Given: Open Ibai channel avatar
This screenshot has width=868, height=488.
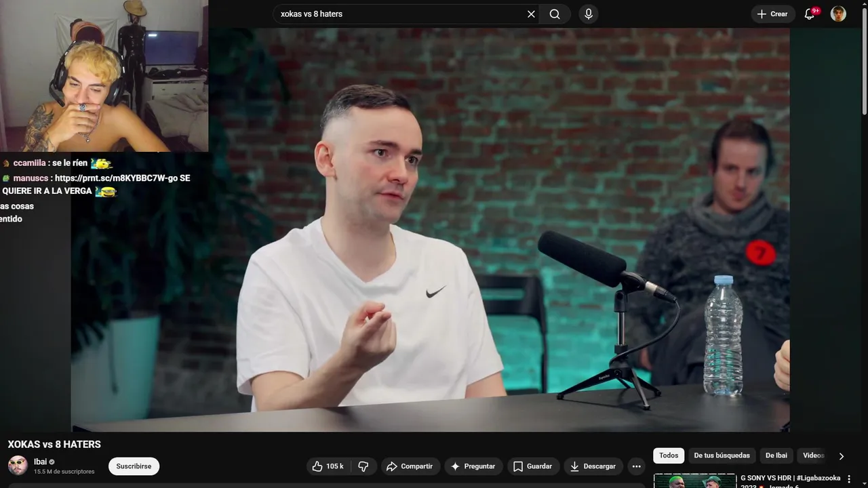Looking at the screenshot, I should point(18,466).
